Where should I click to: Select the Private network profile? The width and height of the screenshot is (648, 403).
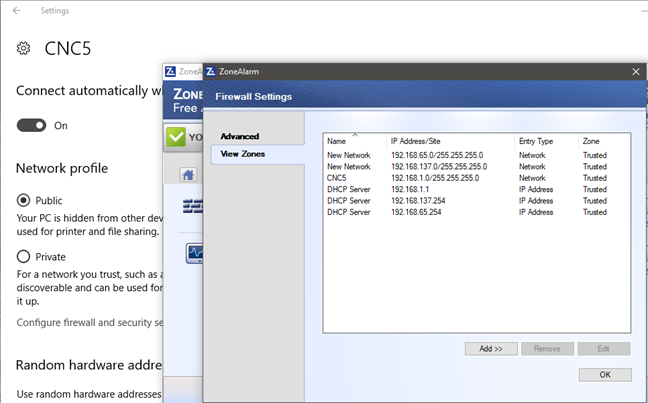coord(23,257)
